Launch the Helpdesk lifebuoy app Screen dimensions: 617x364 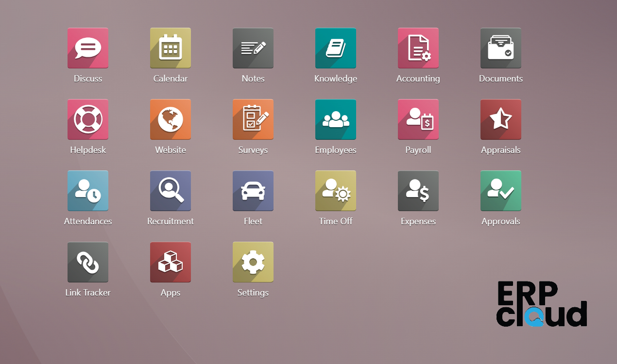(x=88, y=119)
